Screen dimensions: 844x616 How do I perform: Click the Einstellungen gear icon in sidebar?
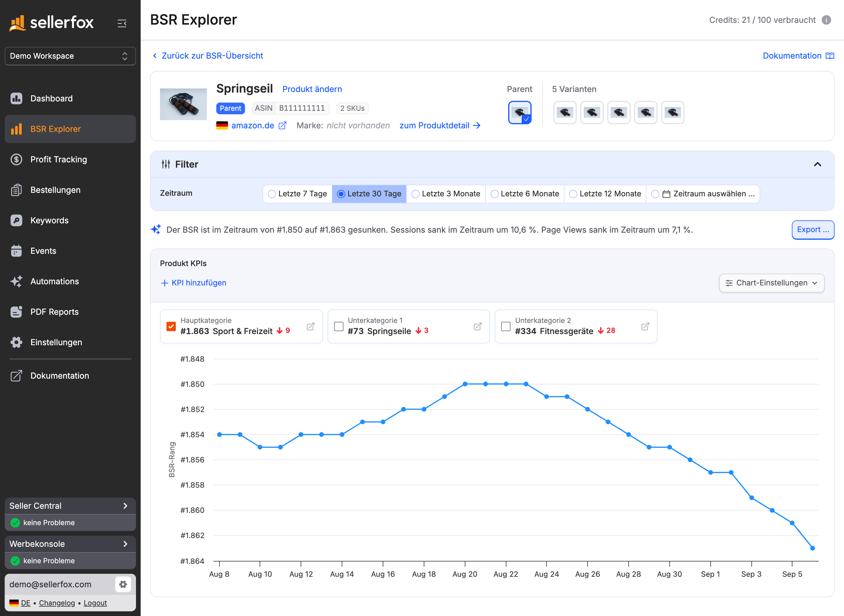coord(16,342)
